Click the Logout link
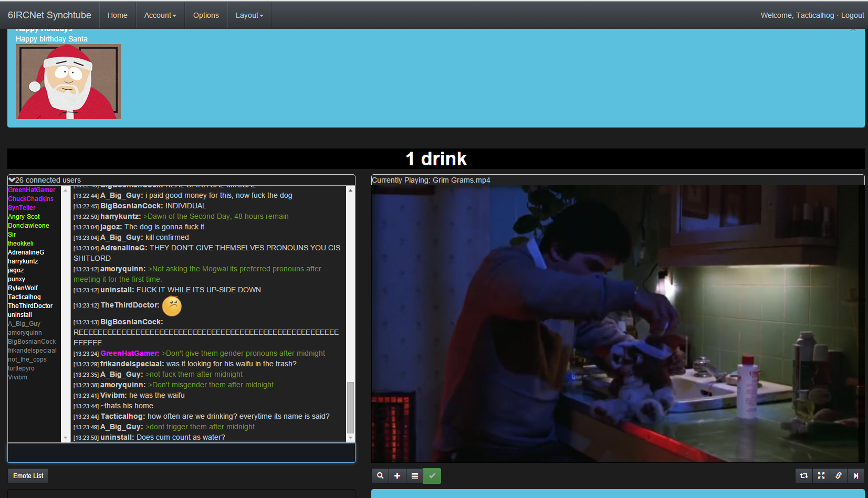Image resolution: width=868 pixels, height=498 pixels. click(x=852, y=15)
